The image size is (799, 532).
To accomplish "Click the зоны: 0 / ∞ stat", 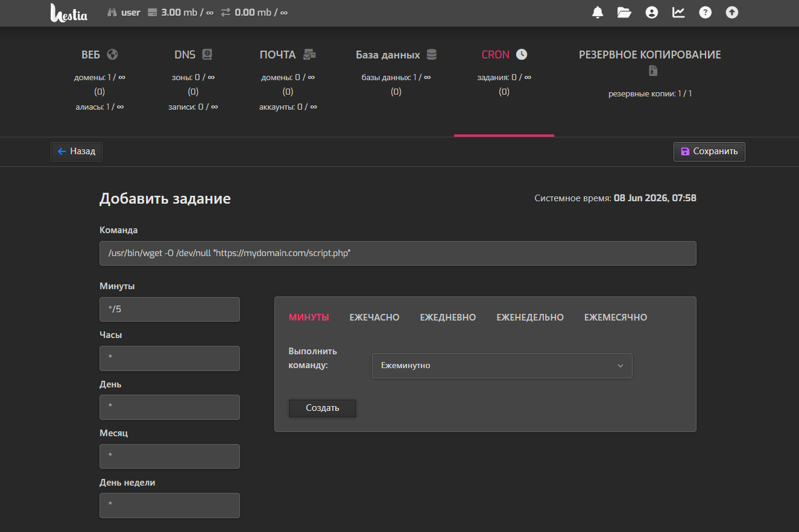I will coord(193,77).
